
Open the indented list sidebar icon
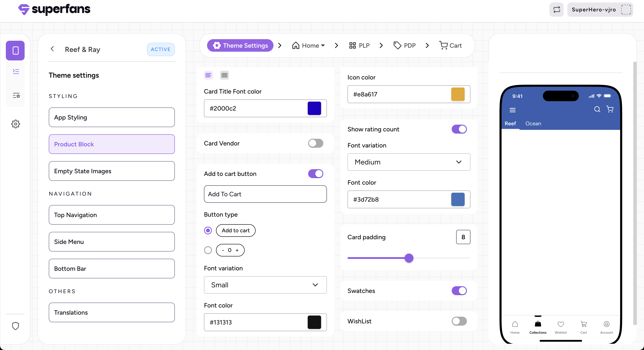16,72
